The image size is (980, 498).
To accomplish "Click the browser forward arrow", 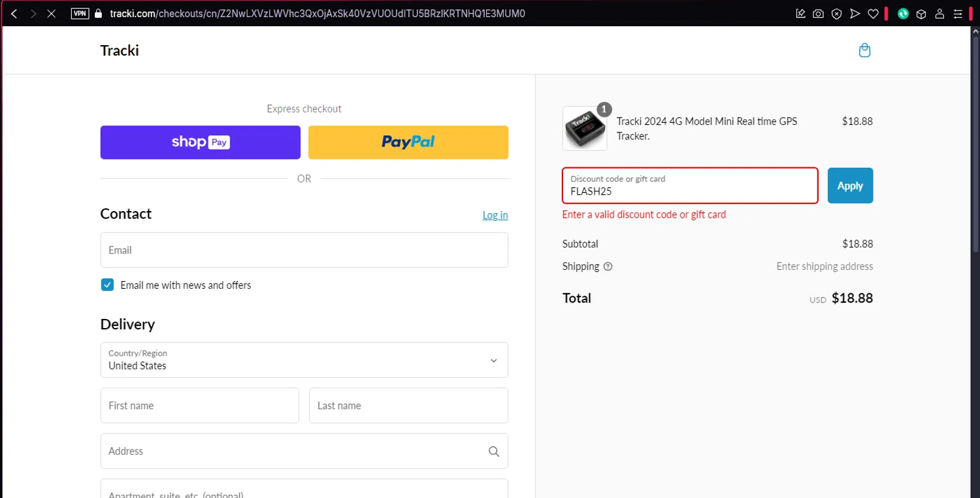I will (33, 13).
